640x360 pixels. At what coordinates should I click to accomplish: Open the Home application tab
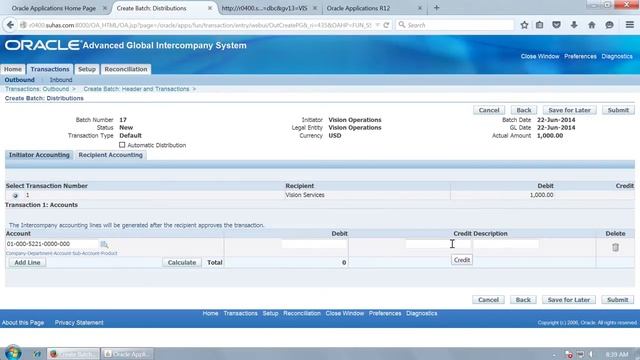[13, 69]
